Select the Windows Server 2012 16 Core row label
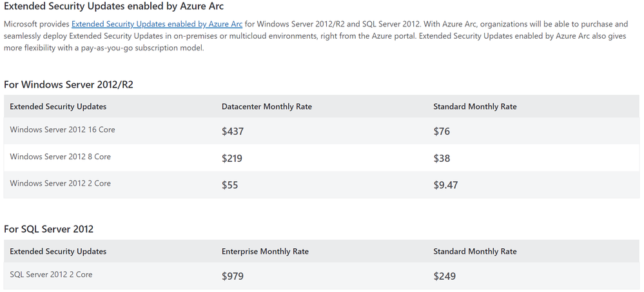This screenshot has height=292, width=644. [x=63, y=130]
